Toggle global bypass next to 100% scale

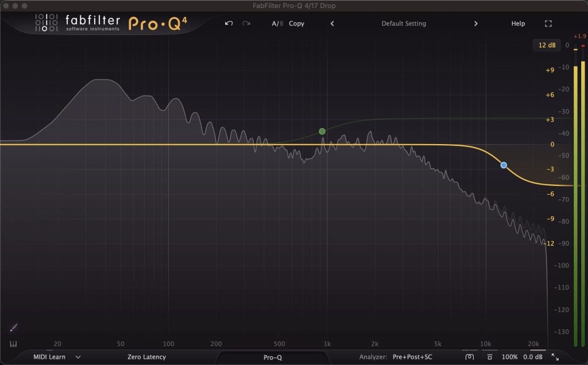tap(489, 357)
